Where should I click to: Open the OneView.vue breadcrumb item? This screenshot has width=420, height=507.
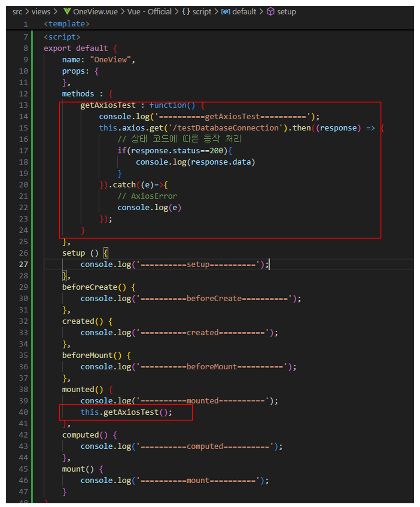click(96, 12)
